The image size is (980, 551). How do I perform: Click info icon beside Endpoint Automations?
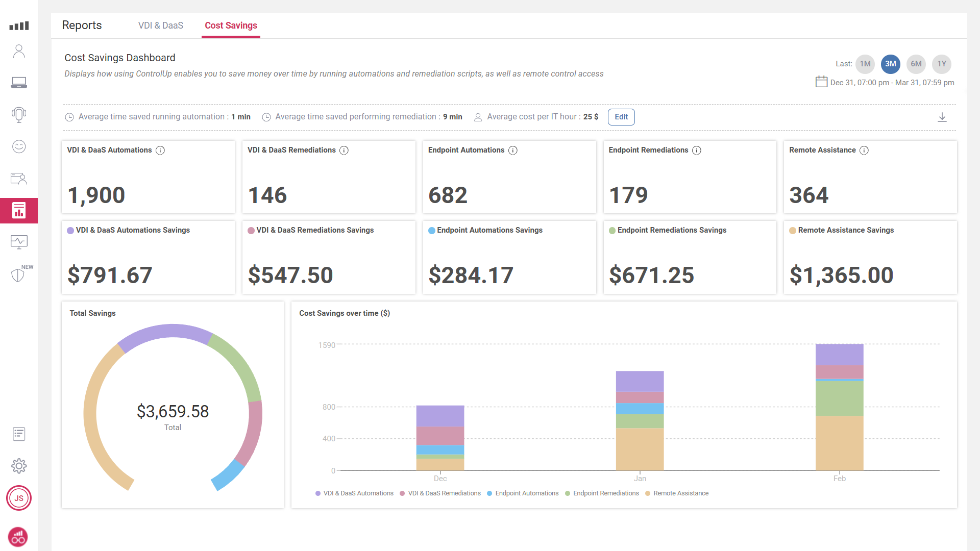coord(513,150)
